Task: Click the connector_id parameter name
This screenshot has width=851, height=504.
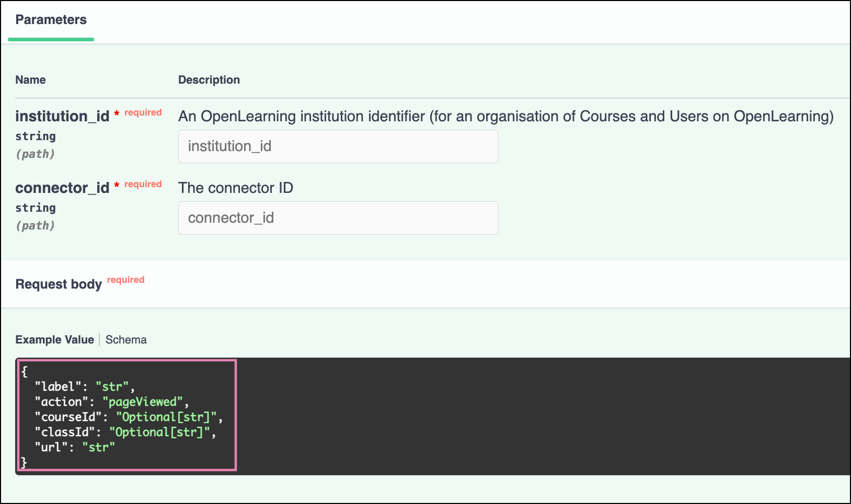Action: click(62, 188)
